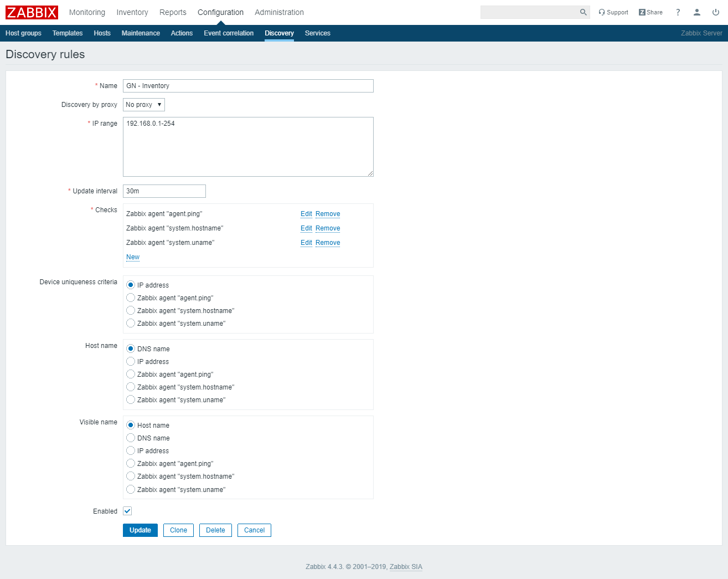Remove the agent.ping check
The width and height of the screenshot is (728, 579).
328,214
